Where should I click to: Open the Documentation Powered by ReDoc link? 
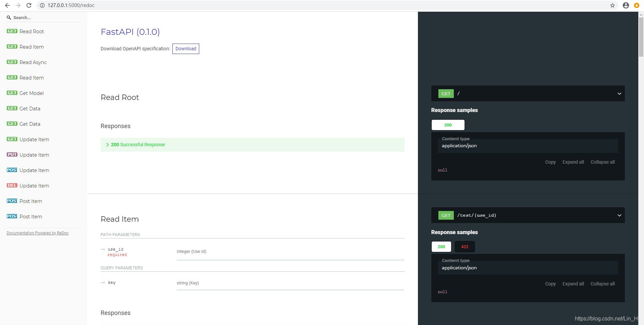pos(38,233)
